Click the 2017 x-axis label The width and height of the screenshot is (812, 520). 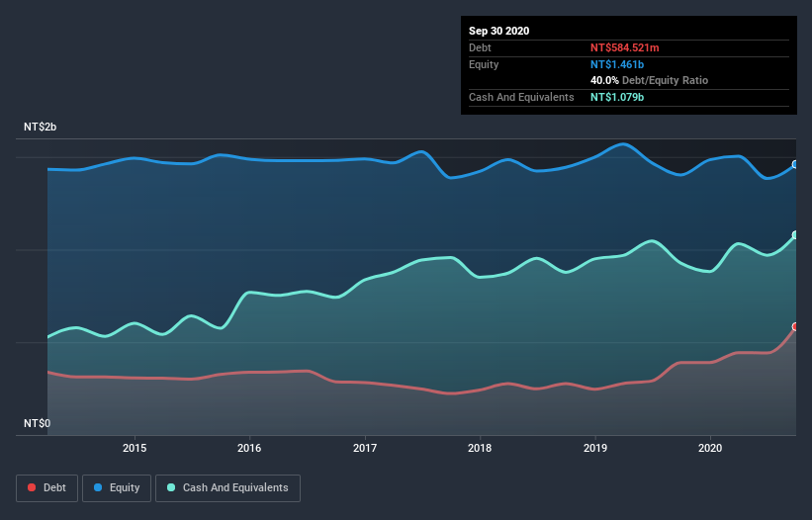click(x=365, y=448)
